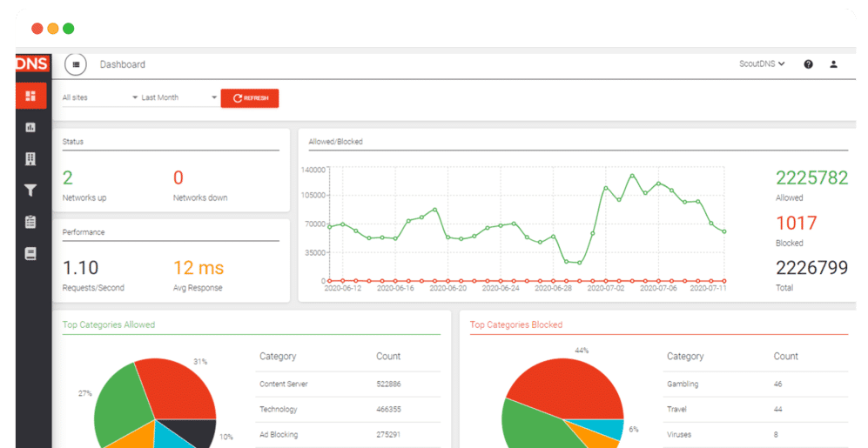
Task: Open the Last Month period dropdown
Action: [178, 97]
